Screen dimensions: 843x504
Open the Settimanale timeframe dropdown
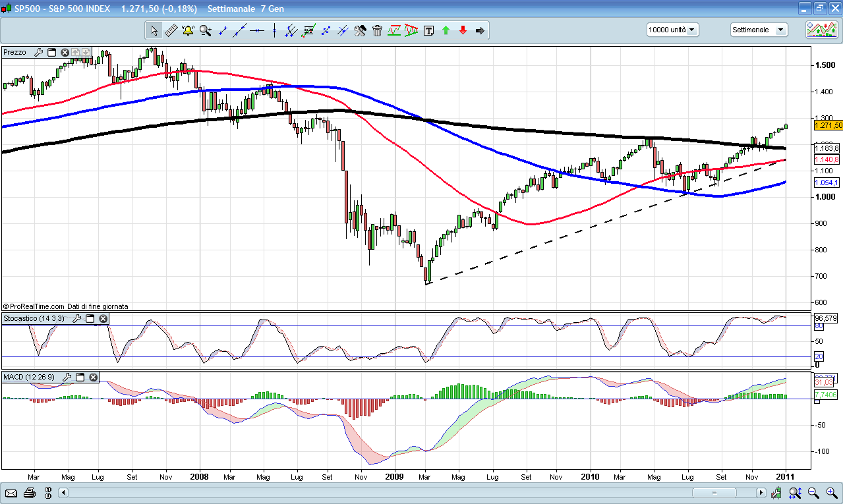[x=759, y=30]
